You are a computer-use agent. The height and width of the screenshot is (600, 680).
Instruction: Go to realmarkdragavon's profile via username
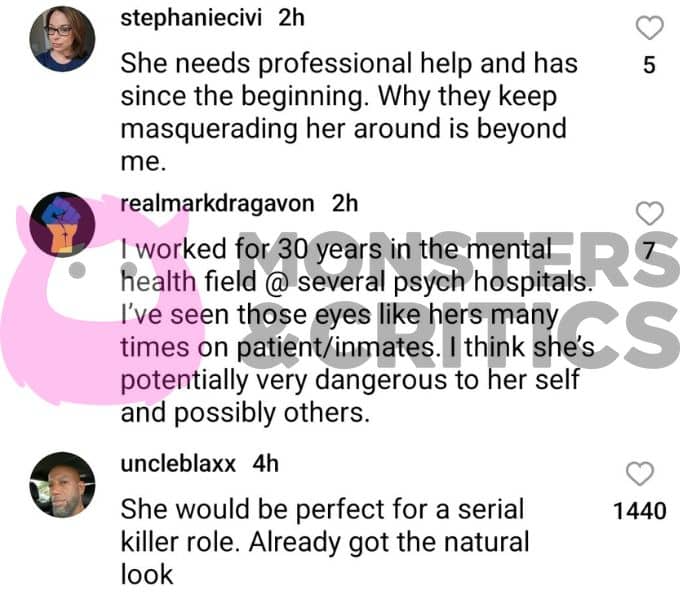point(217,204)
